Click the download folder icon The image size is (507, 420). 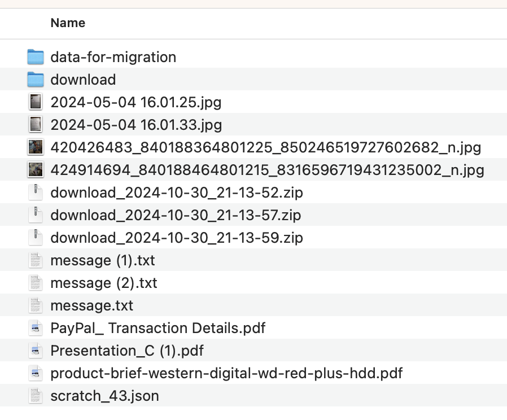pos(36,80)
